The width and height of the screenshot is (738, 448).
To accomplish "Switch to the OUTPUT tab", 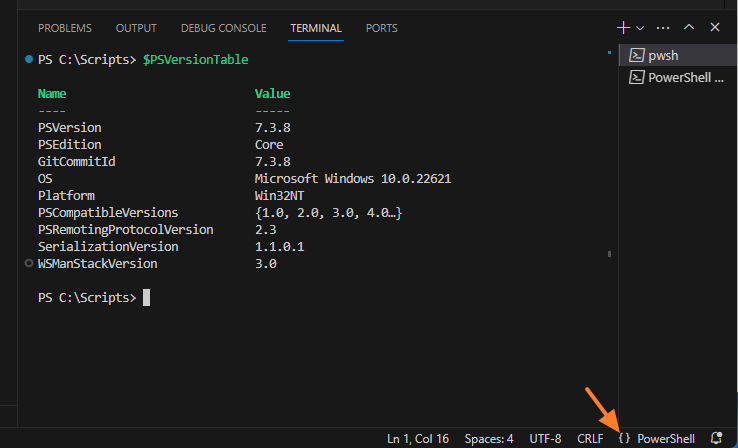I will pyautogui.click(x=136, y=28).
